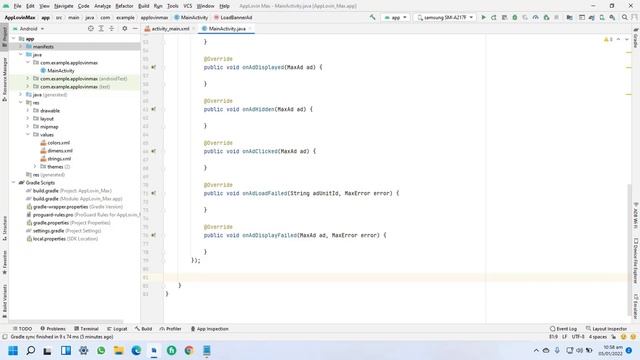Open the Terminal tool window
The width and height of the screenshot is (640, 360).
point(86,329)
